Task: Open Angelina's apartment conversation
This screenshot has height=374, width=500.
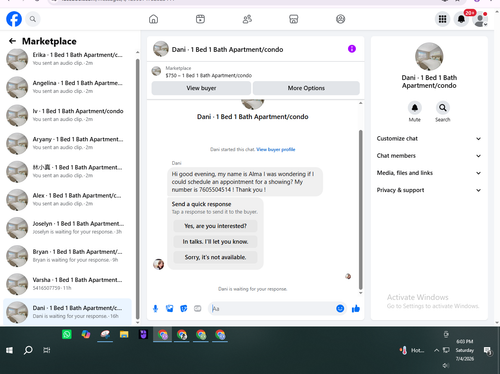Action: [x=67, y=87]
